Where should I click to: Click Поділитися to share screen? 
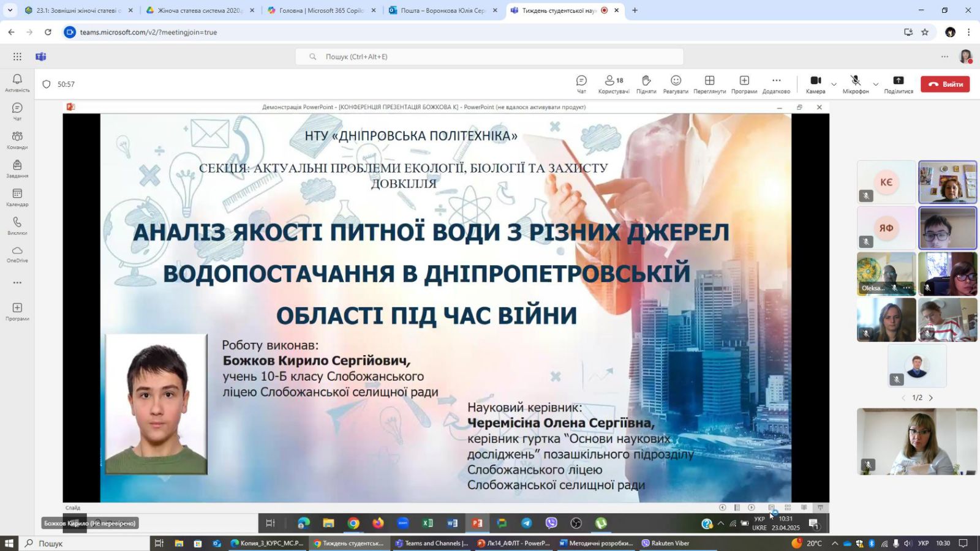pyautogui.click(x=898, y=84)
